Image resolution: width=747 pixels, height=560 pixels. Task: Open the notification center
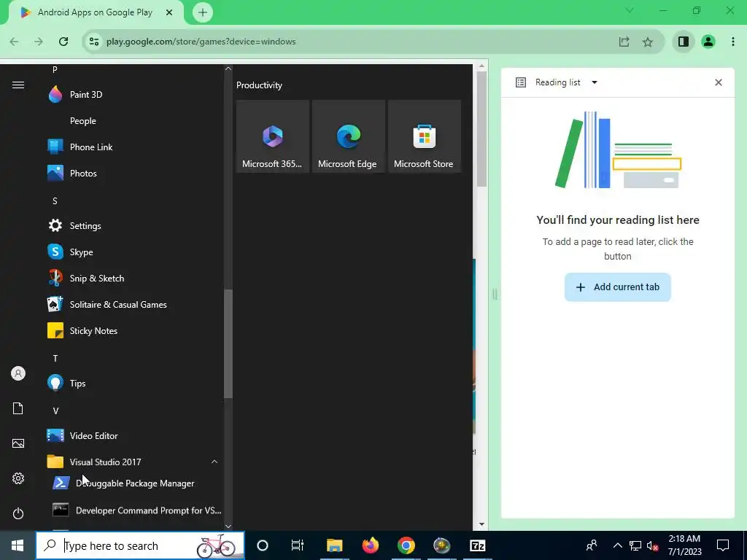(x=723, y=545)
